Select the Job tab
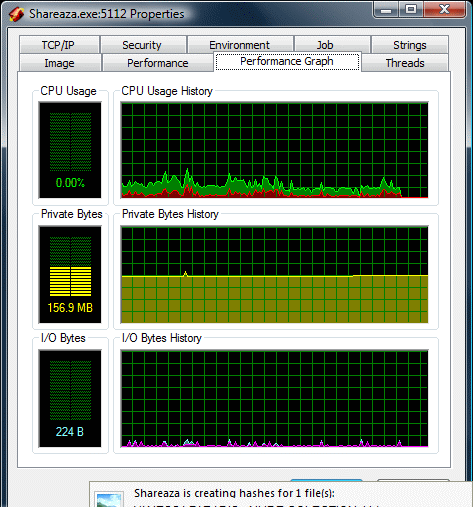 point(332,45)
